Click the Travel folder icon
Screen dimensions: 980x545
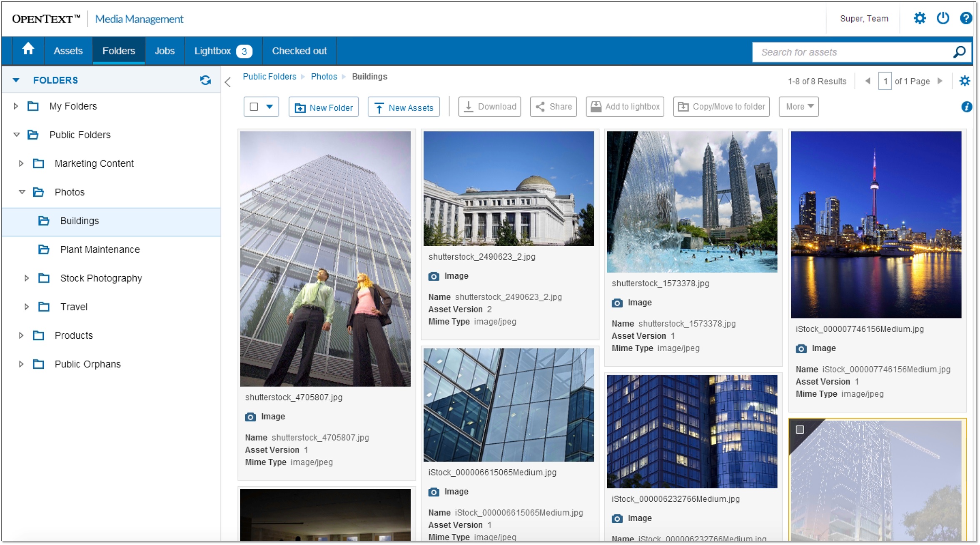click(x=44, y=307)
